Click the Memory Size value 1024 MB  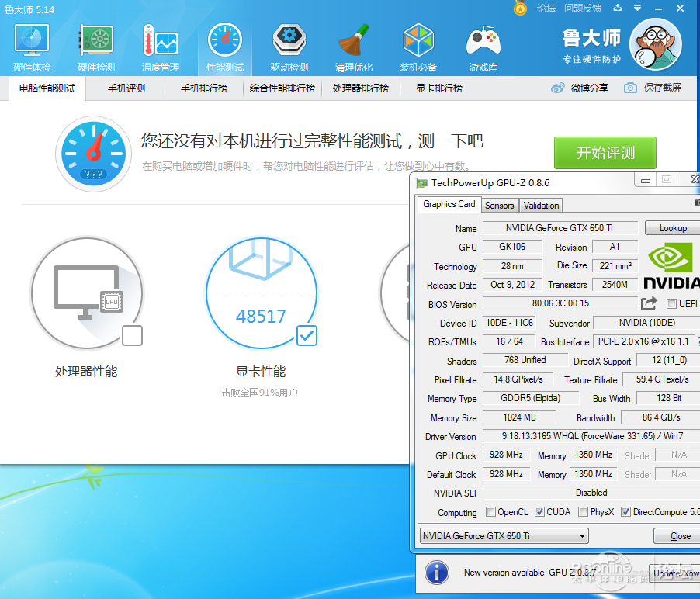pyautogui.click(x=520, y=417)
